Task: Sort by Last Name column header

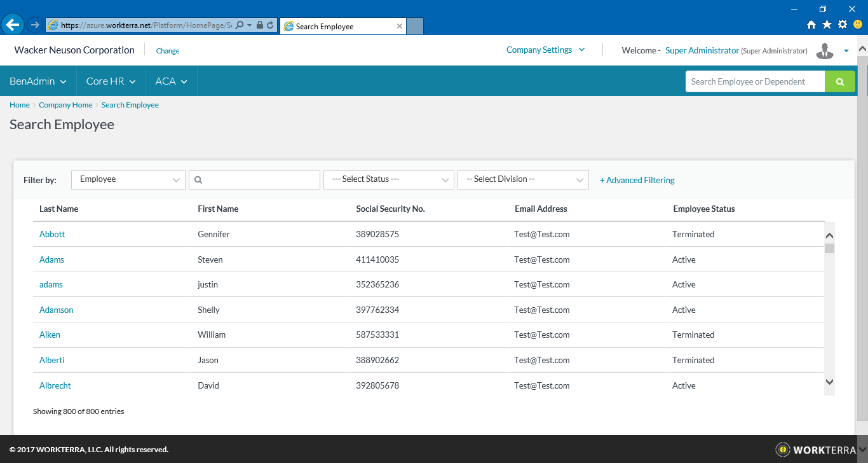Action: click(59, 209)
